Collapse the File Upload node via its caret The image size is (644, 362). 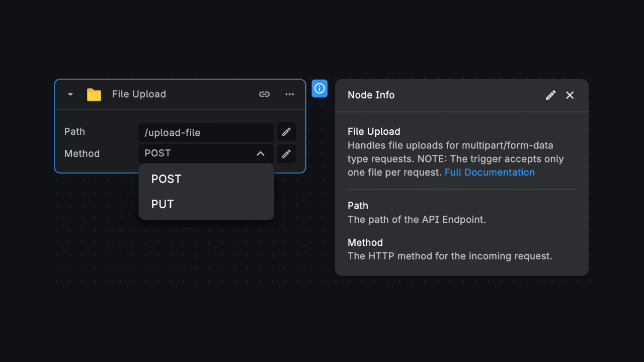[x=69, y=94]
